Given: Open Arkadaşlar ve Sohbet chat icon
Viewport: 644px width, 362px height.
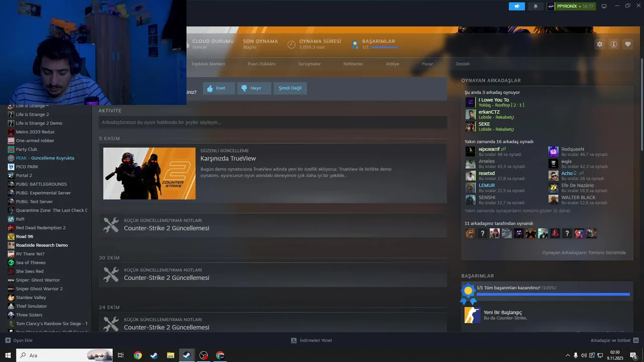Looking at the screenshot, I should pyautogui.click(x=636, y=340).
